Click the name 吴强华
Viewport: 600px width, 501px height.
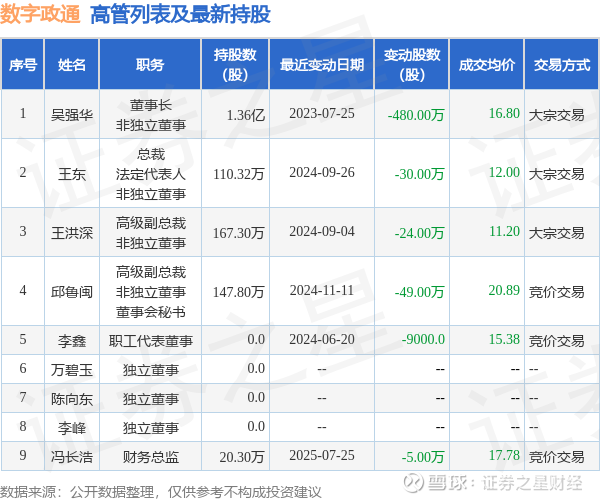[72, 115]
